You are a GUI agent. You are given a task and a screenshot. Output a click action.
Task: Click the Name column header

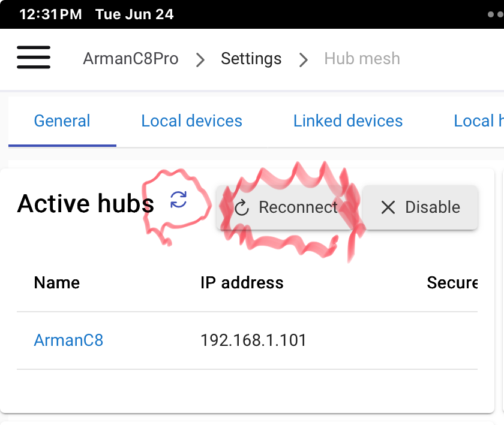pos(56,282)
